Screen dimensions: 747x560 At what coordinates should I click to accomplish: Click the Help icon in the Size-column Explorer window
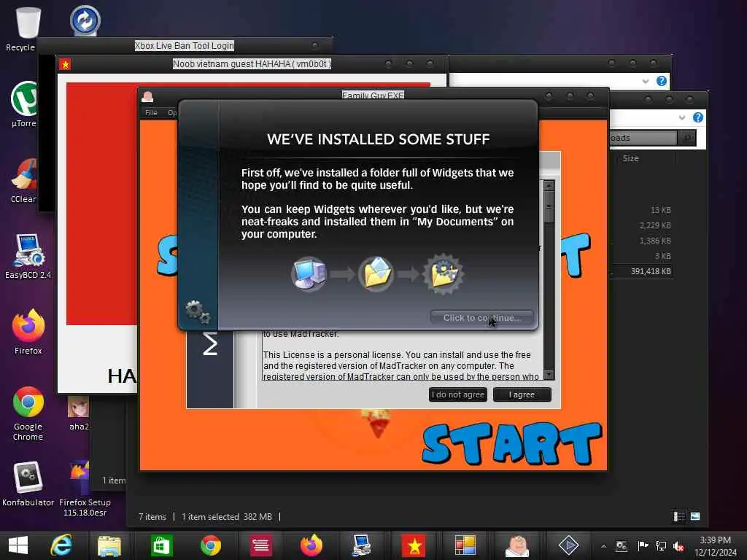[x=698, y=117]
